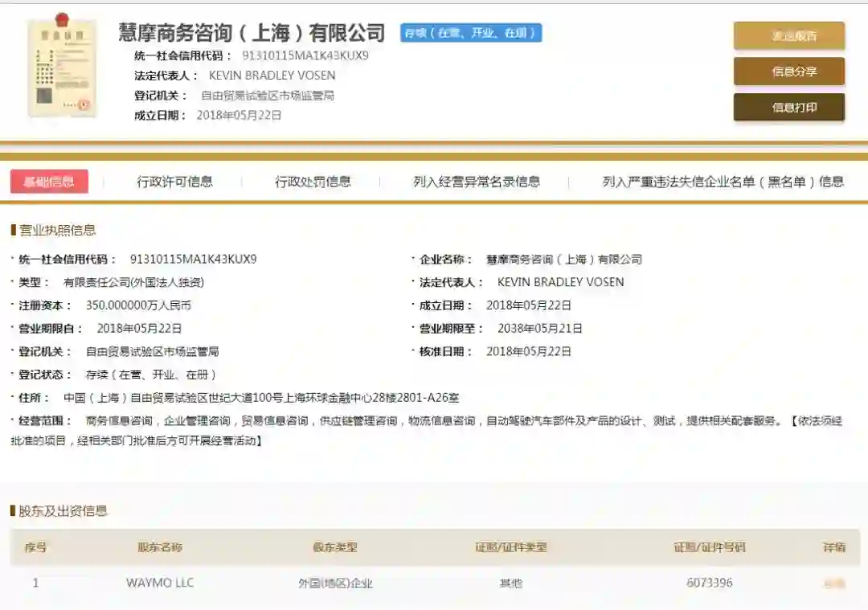
Task: Click the company title 慧摩商务咨询（上海）有限公司
Action: [x=252, y=33]
